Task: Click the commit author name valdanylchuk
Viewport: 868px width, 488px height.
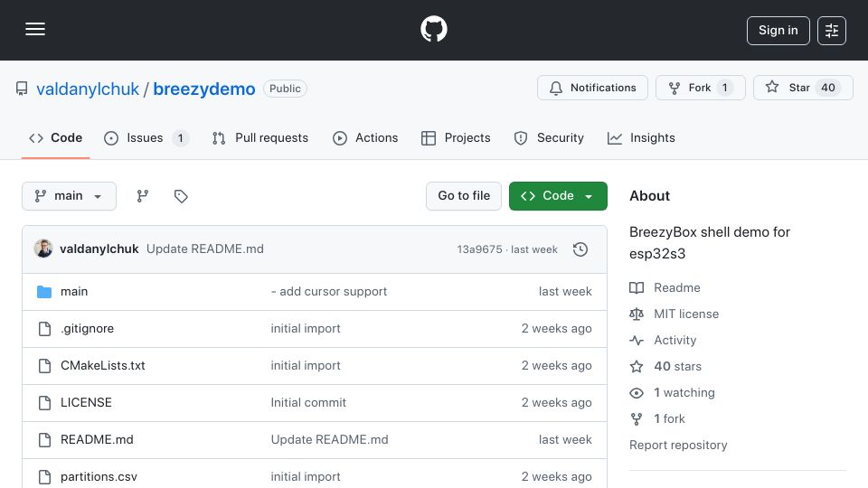Action: click(x=99, y=249)
